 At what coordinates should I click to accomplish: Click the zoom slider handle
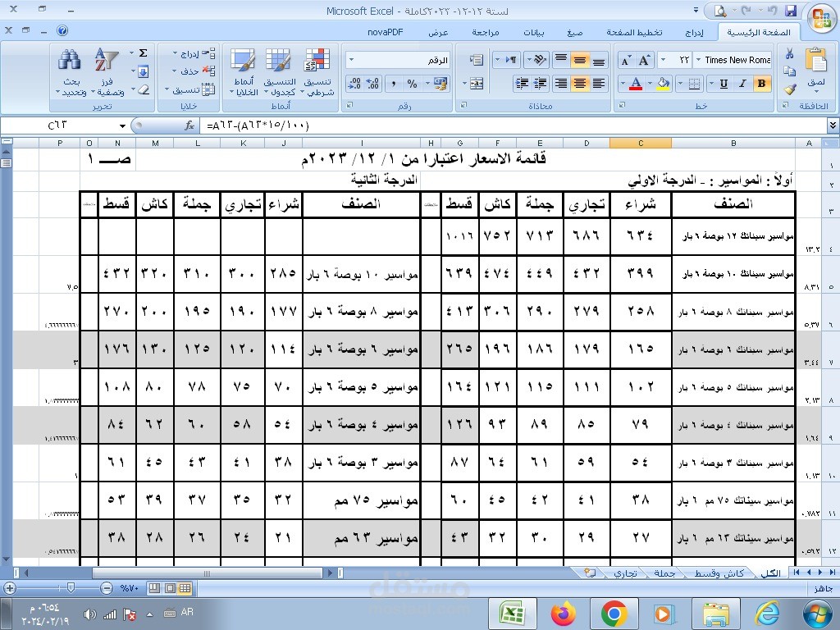(x=71, y=588)
